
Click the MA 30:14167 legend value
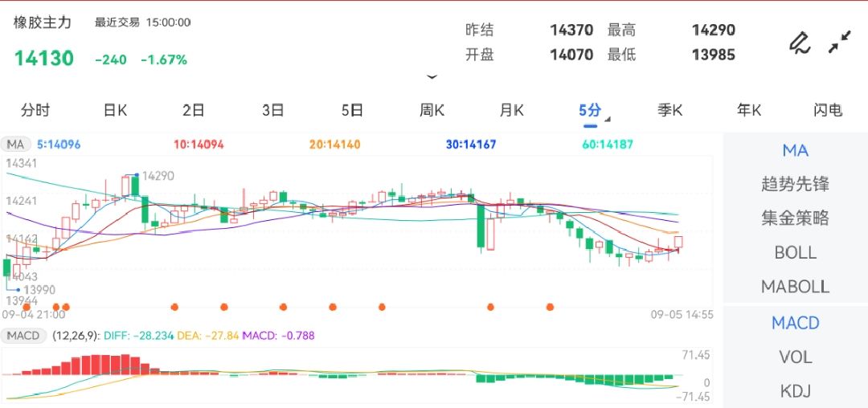[471, 145]
